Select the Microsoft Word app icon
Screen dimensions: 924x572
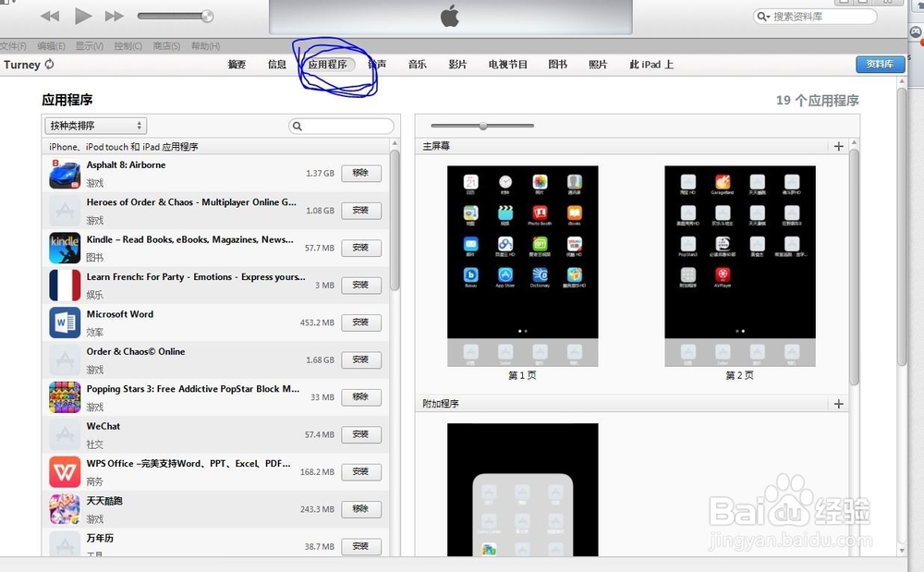click(x=64, y=323)
